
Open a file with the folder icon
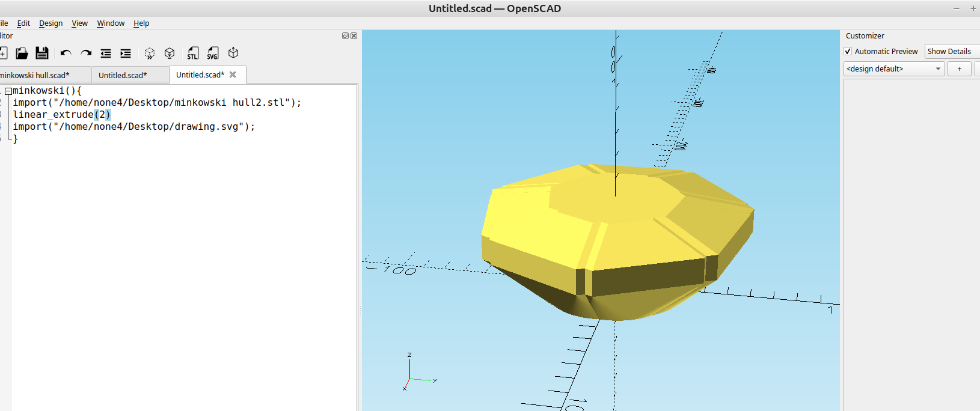22,53
